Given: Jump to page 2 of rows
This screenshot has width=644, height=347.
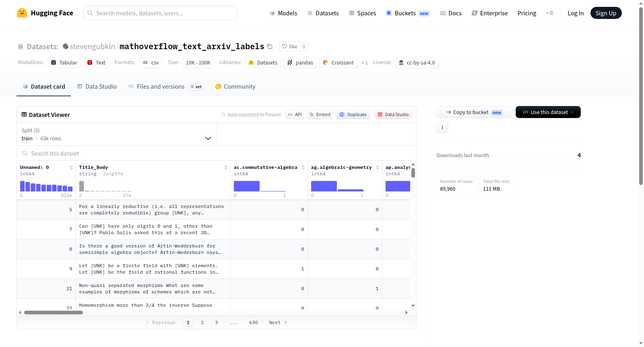Looking at the screenshot, I should click(x=202, y=322).
